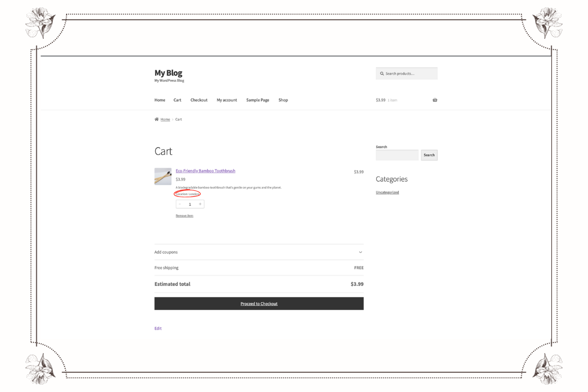588x392 pixels.
Task: Click the search magnifier icon in the header
Action: tap(382, 73)
